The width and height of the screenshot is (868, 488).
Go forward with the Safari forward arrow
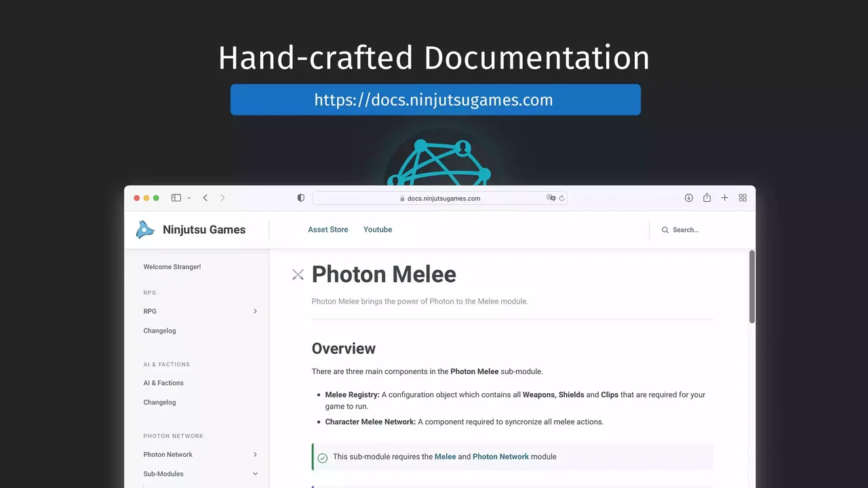pyautogui.click(x=222, y=198)
